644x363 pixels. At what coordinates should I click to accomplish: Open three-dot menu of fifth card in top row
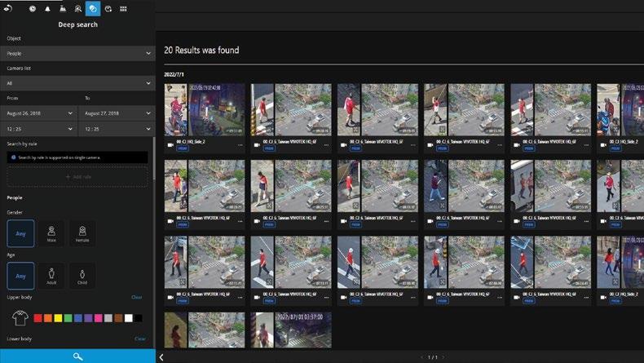(x=586, y=144)
